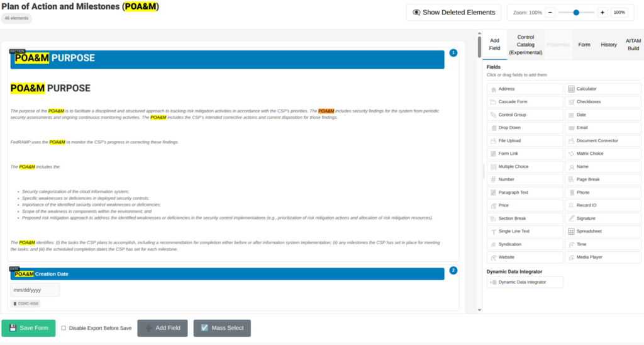
Task: Insert a Section Break element
Action: pos(525,218)
